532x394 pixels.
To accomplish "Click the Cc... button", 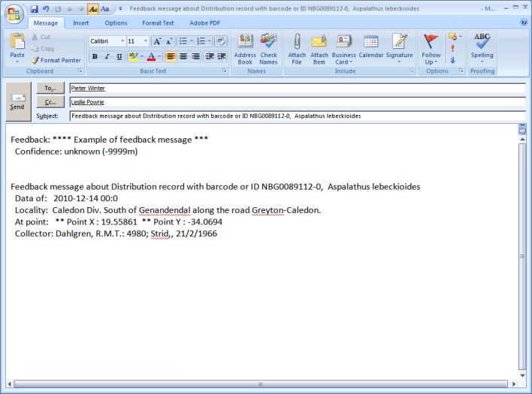I will click(50, 102).
